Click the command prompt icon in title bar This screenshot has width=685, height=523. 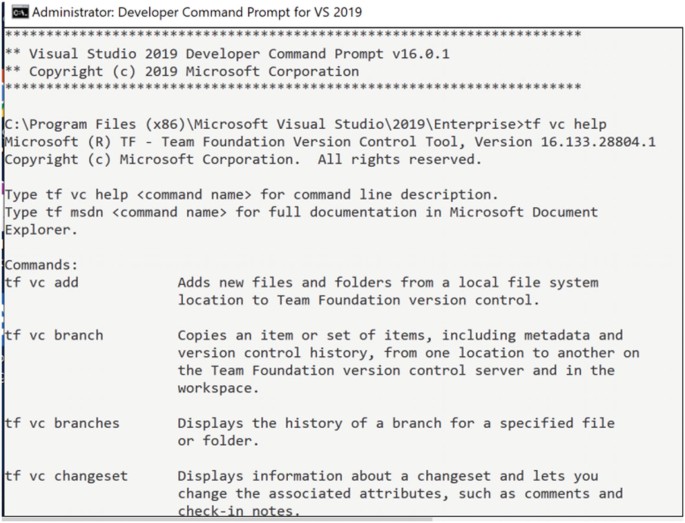[15, 12]
